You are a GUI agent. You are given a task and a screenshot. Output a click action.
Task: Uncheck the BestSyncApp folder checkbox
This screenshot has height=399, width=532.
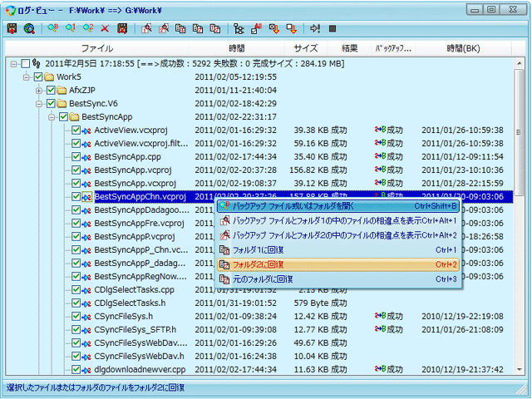point(63,117)
